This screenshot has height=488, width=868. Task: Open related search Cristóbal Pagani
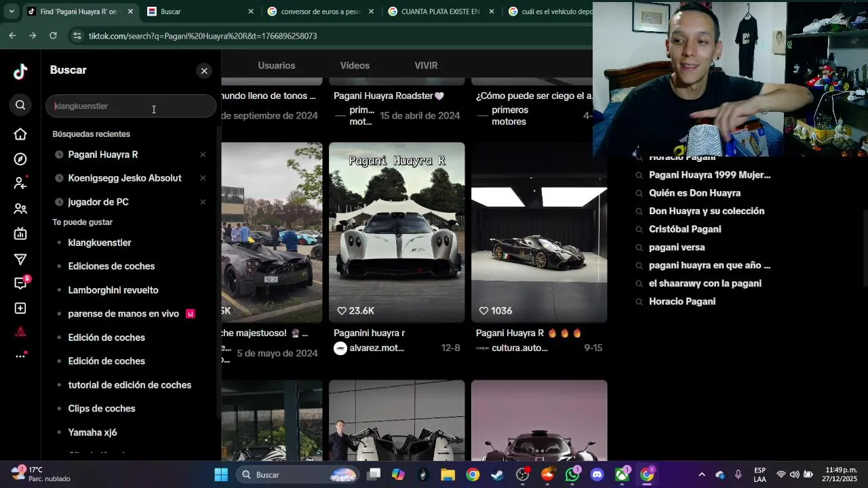[x=685, y=229]
